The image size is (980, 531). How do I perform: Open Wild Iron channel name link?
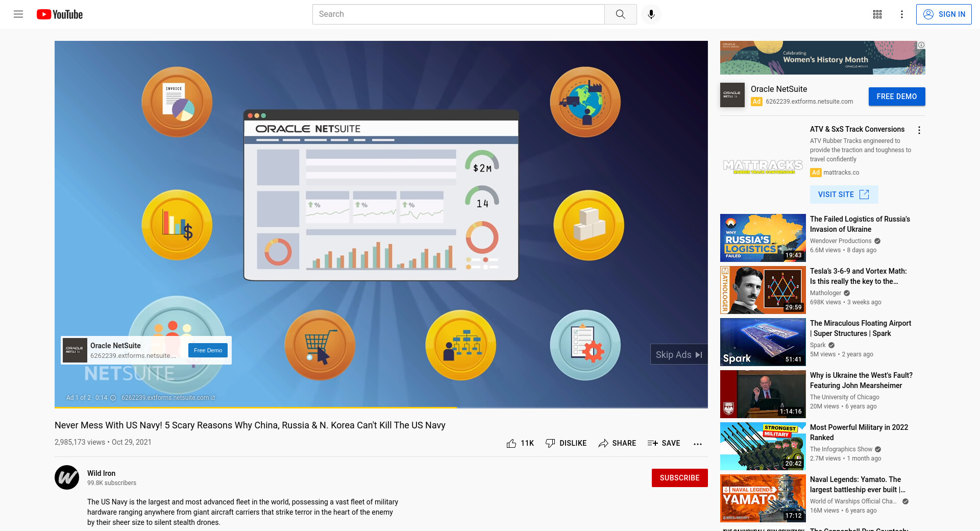101,473
